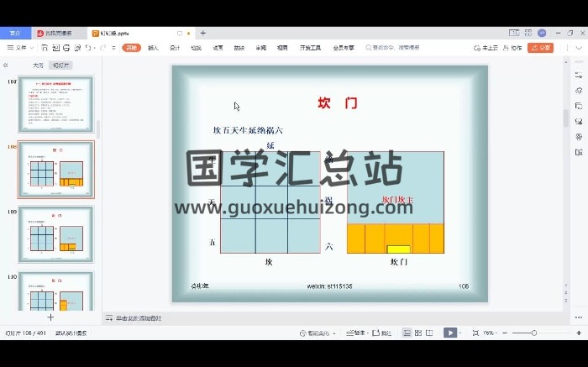Viewport: 588px width, 367px height.
Task: Open the 开发工具 Developer ribbon tab
Action: [x=310, y=48]
